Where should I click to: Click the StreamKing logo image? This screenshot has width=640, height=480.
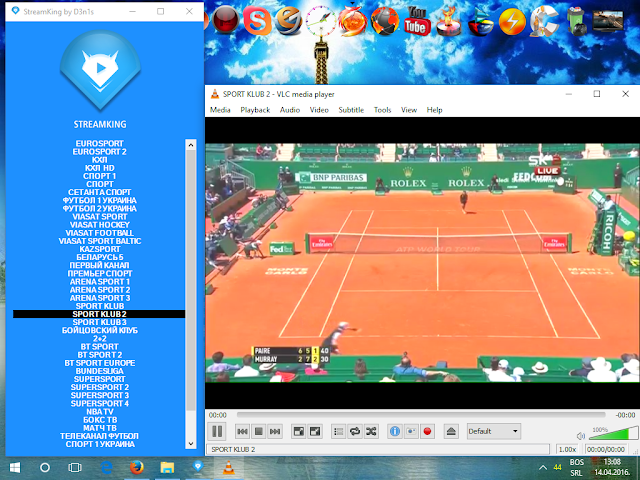[x=100, y=70]
